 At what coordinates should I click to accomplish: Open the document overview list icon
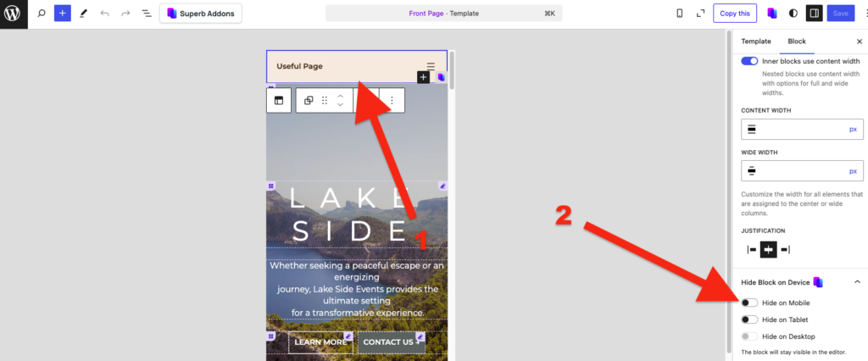tap(146, 14)
